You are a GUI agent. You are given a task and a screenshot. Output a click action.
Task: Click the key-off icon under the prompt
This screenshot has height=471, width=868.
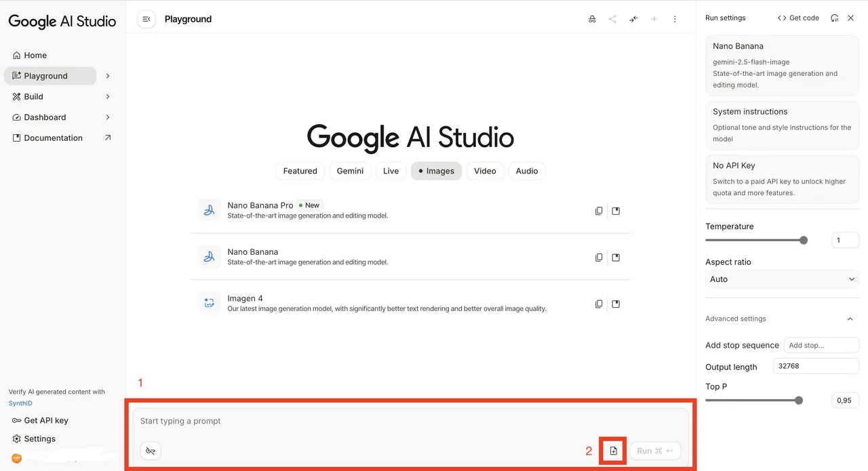pos(151,451)
